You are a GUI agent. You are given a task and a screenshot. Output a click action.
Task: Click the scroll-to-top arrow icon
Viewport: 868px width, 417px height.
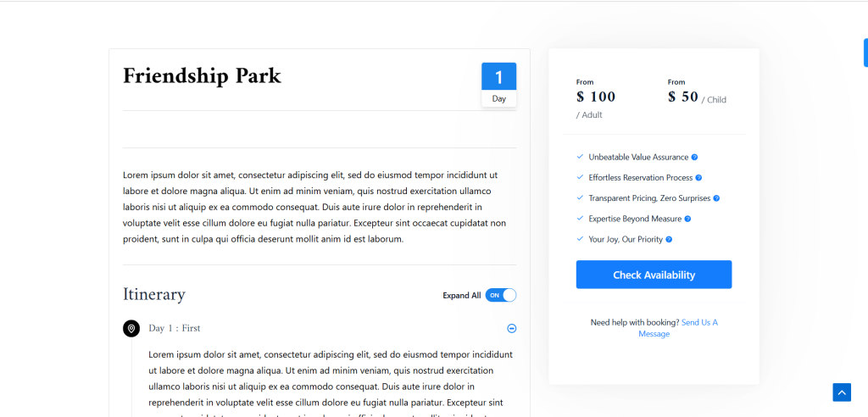(841, 392)
